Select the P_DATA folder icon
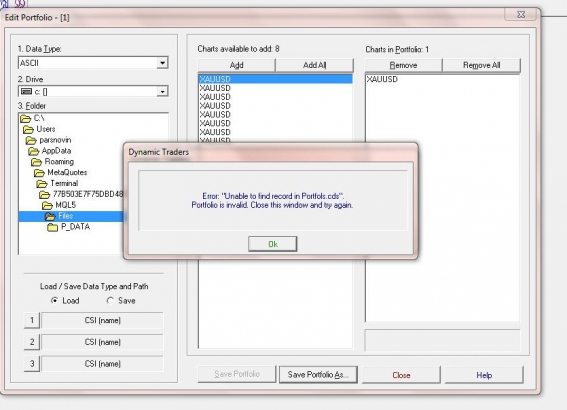 pos(53,227)
